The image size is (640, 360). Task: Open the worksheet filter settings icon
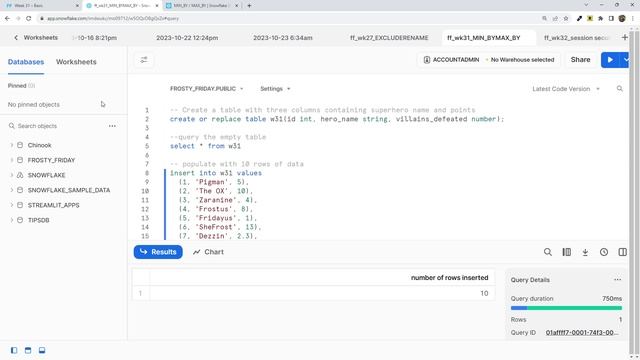(x=144, y=60)
